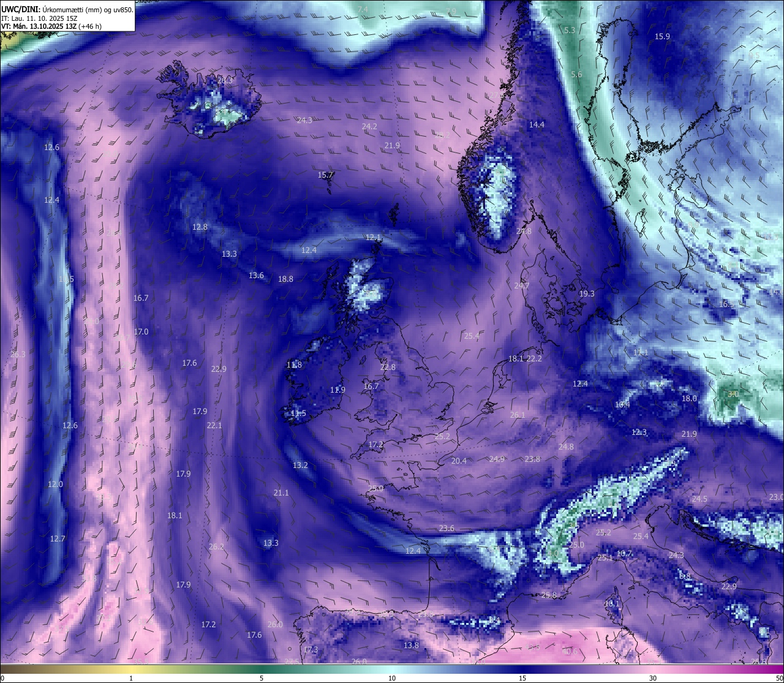
Task: Click the 24.7 value label
Action: 521,285
